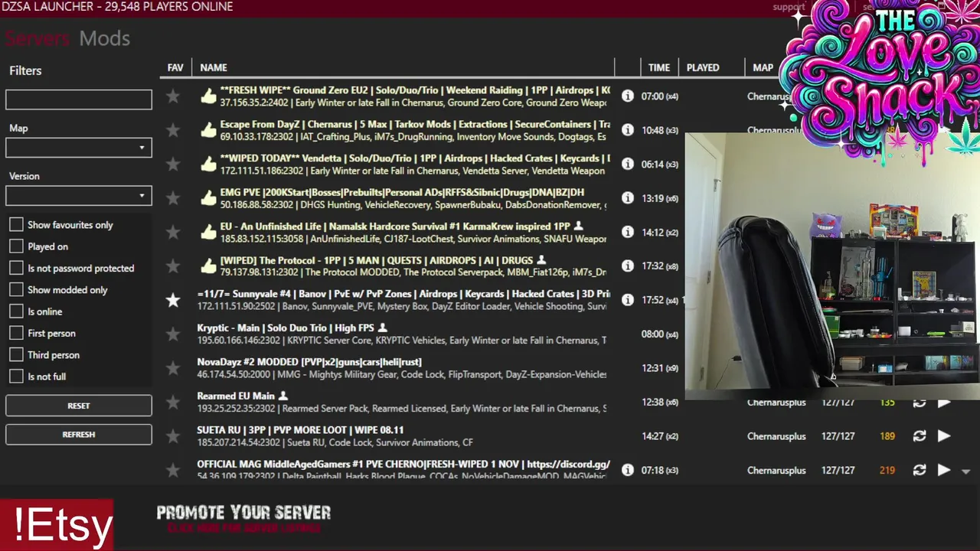Check the Third person filter
Image resolution: width=980 pixels, height=551 pixels.
[x=16, y=355]
